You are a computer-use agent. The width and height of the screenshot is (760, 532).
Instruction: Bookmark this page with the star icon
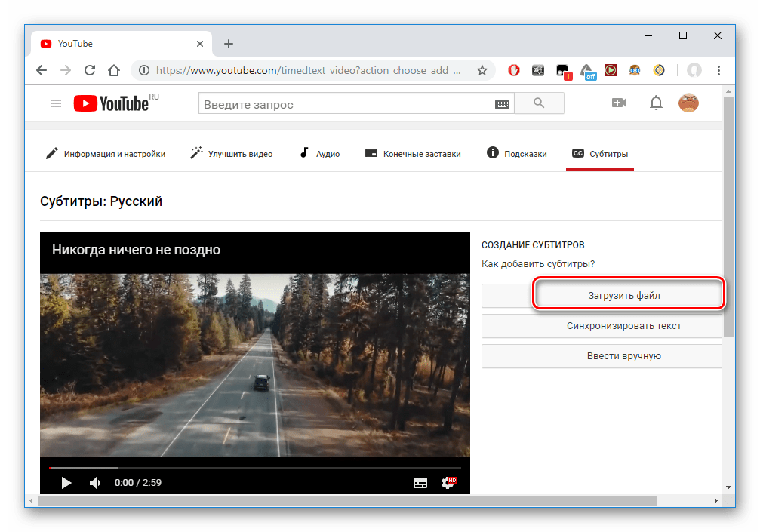482,70
